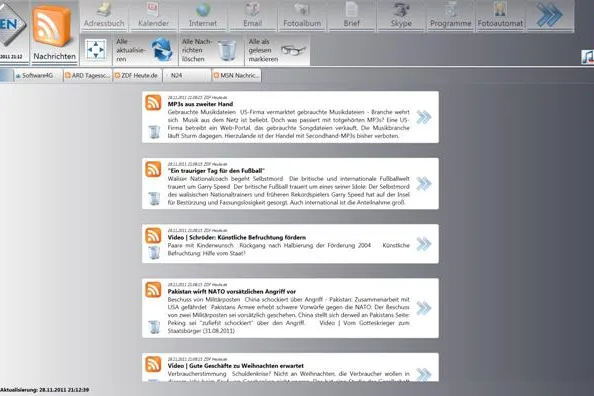Switch to the ZDF Heute.de feed tab

tap(137, 75)
